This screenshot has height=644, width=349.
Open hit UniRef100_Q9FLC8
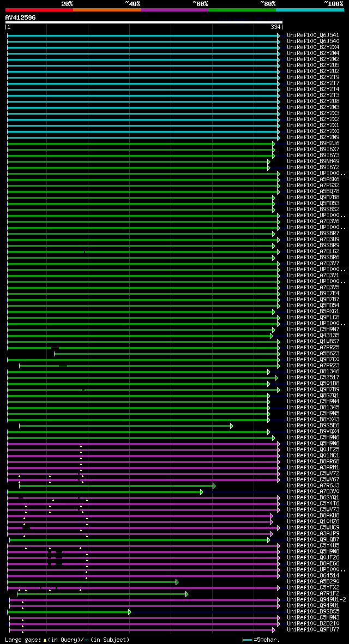(313, 318)
